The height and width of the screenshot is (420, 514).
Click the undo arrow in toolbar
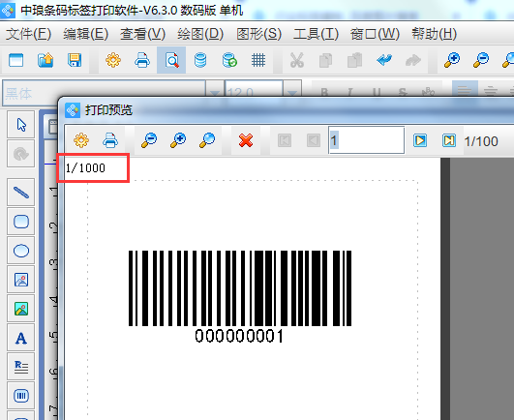[x=384, y=60]
